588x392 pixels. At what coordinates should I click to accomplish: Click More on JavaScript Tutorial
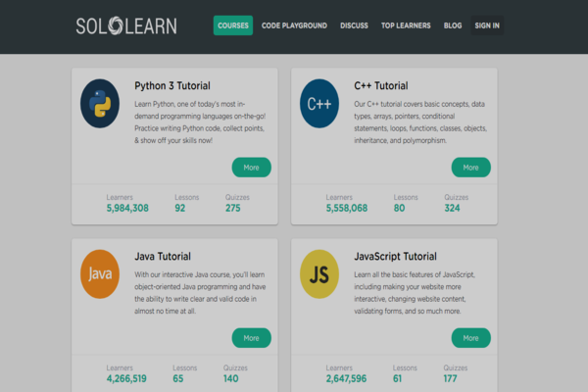(470, 337)
